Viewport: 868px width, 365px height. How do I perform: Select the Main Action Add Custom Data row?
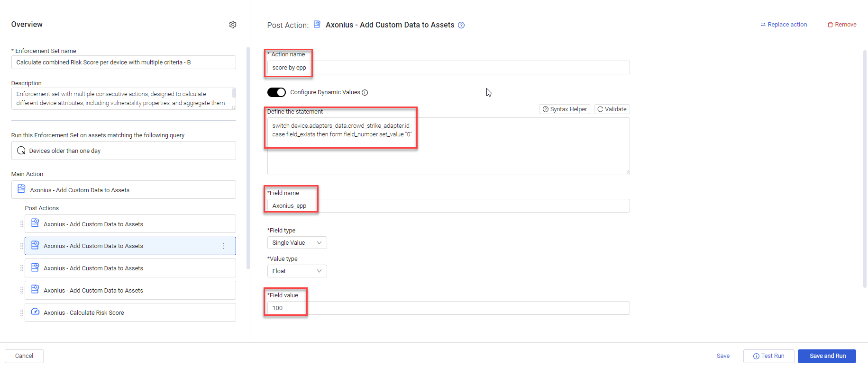(124, 190)
